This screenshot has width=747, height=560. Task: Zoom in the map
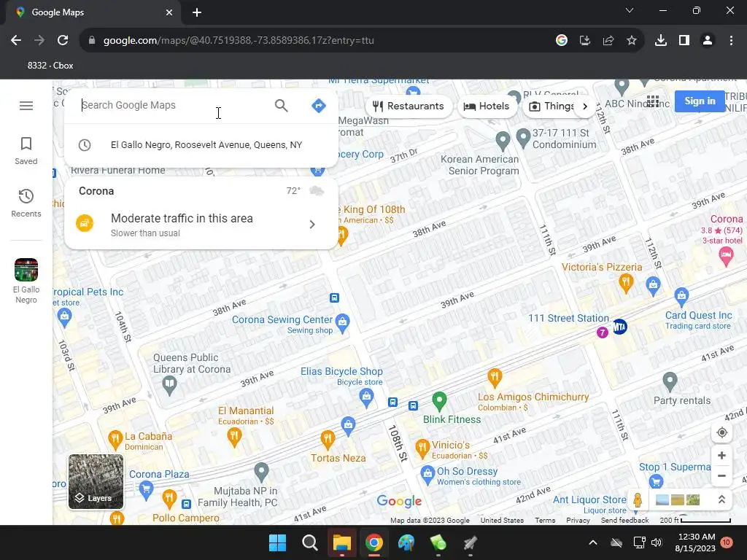pos(721,455)
